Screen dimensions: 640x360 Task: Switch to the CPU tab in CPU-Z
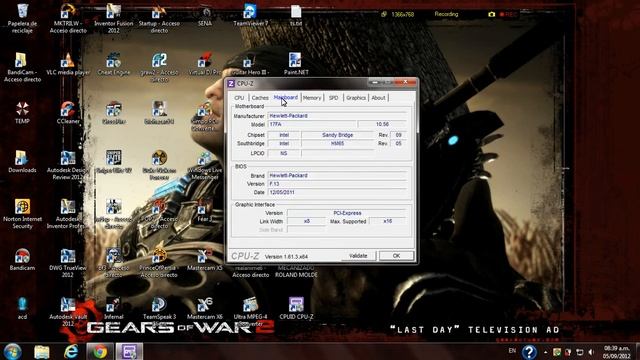pos(239,98)
